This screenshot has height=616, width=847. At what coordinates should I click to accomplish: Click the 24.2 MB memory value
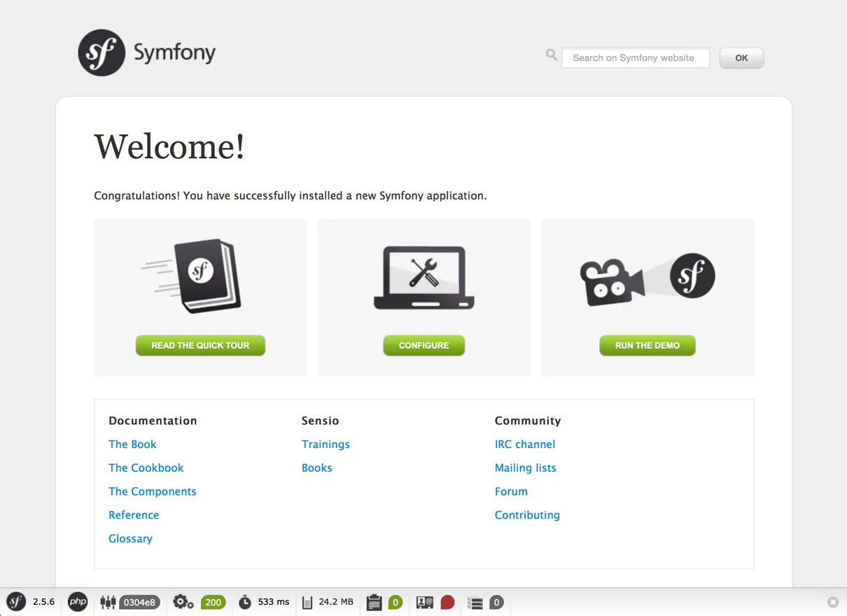pyautogui.click(x=336, y=602)
